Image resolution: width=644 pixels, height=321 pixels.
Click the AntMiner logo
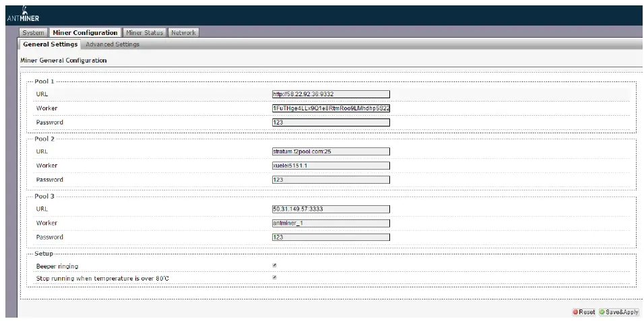[x=23, y=15]
